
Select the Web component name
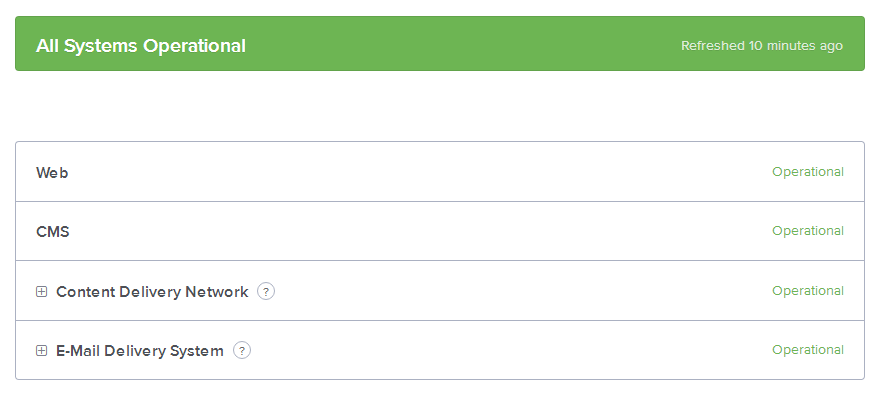tap(52, 172)
